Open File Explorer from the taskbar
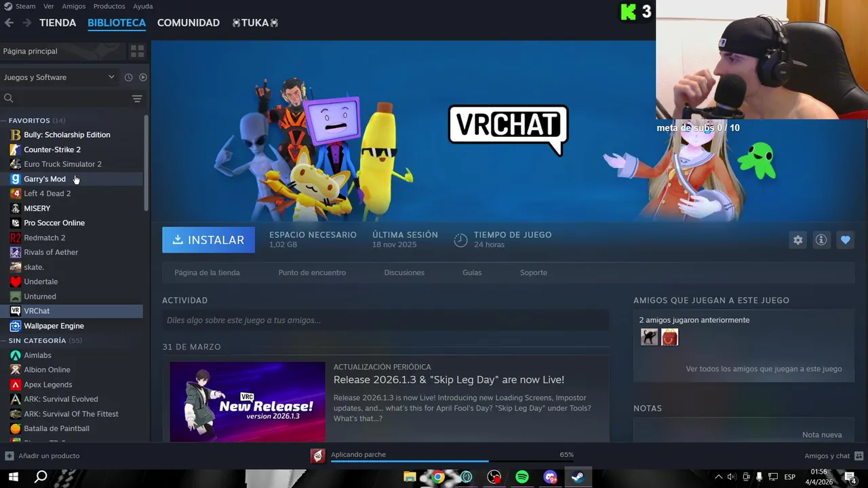 coord(410,477)
